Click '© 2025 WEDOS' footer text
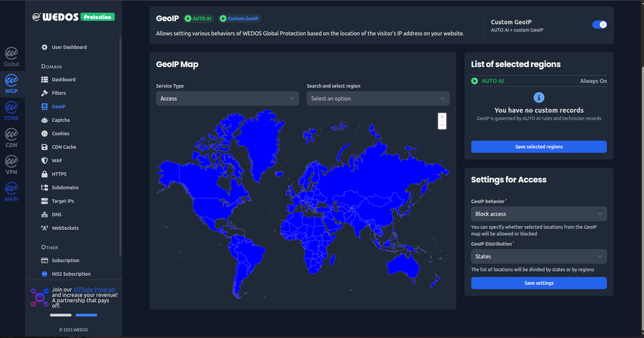 [73, 330]
